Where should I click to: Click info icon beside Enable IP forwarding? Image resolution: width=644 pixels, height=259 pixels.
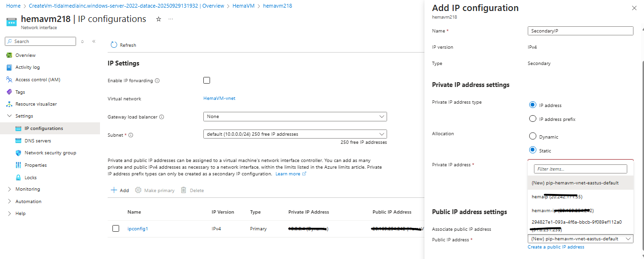(x=157, y=81)
